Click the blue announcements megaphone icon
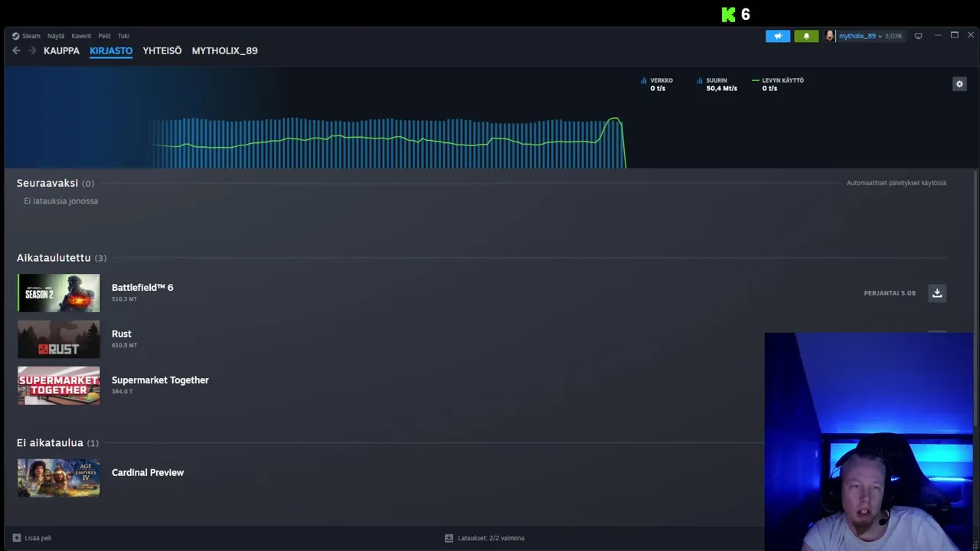This screenshot has height=551, width=980. click(x=778, y=36)
